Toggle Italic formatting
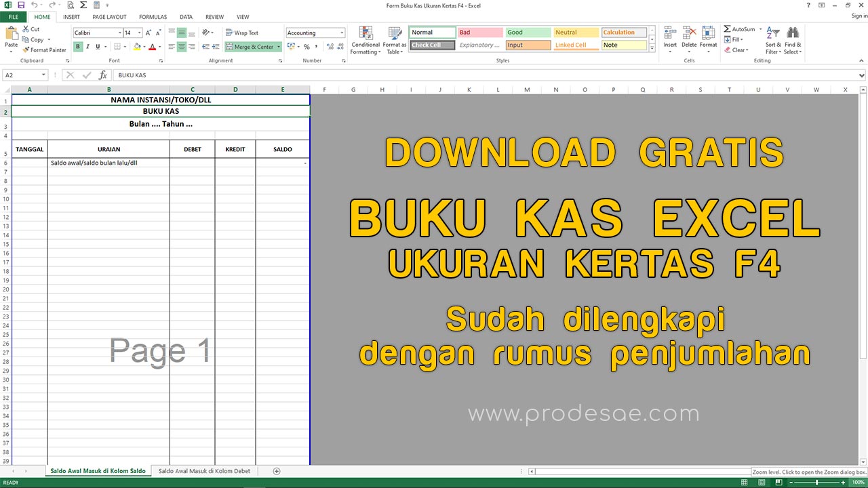The width and height of the screenshot is (868, 488). point(88,47)
